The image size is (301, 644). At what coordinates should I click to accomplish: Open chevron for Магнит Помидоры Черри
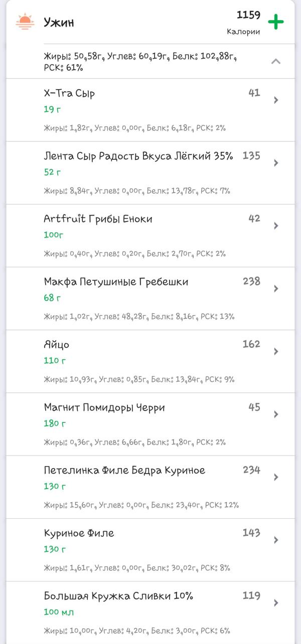click(x=276, y=414)
